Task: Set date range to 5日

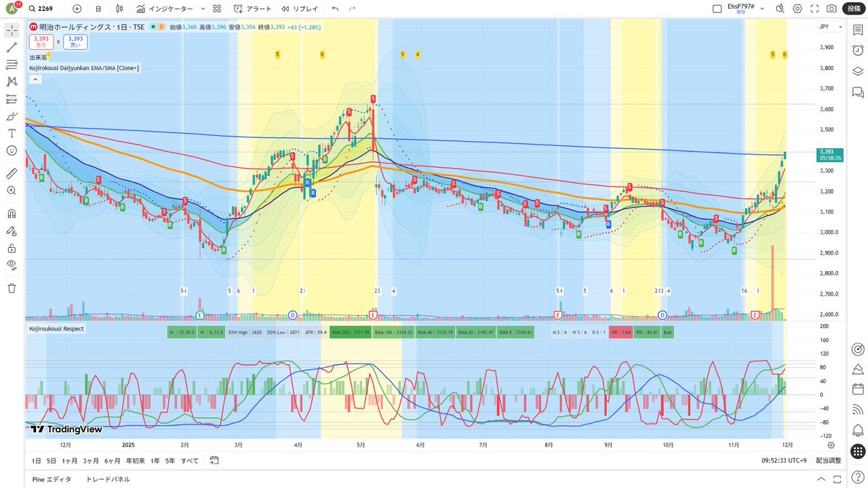Action: [x=51, y=461]
